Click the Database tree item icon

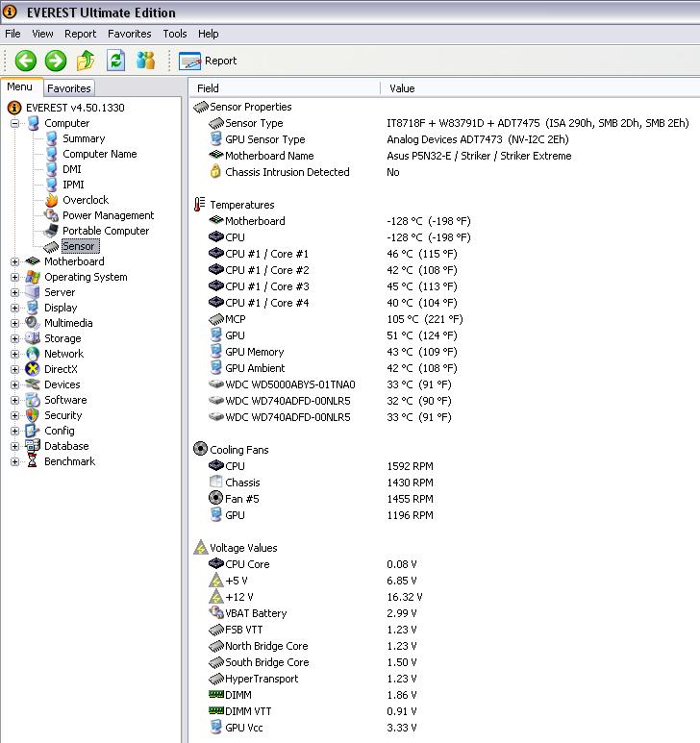click(33, 446)
